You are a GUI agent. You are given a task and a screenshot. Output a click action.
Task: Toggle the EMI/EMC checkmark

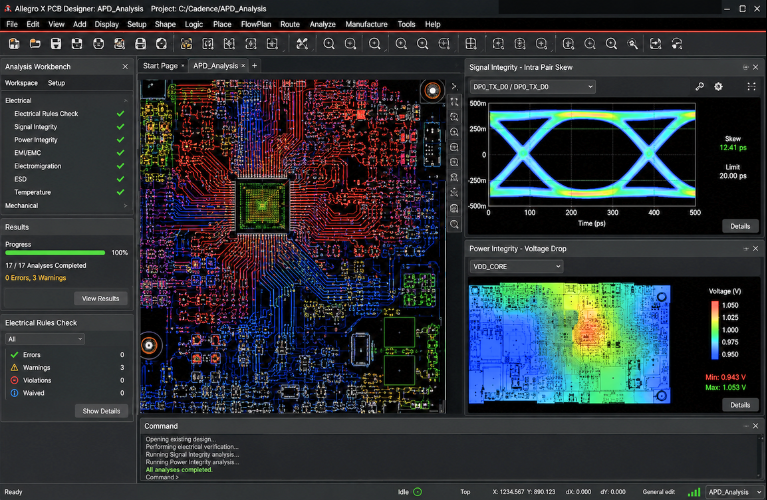pos(120,153)
